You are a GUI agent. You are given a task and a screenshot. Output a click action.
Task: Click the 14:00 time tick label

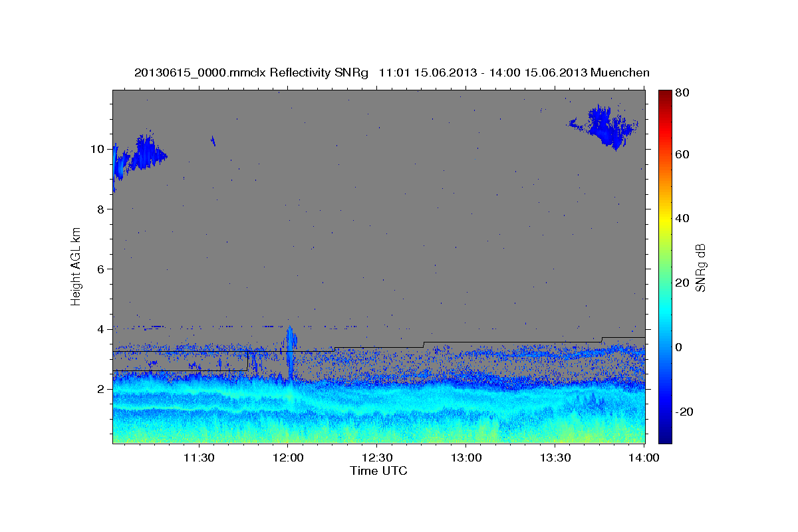pos(644,458)
